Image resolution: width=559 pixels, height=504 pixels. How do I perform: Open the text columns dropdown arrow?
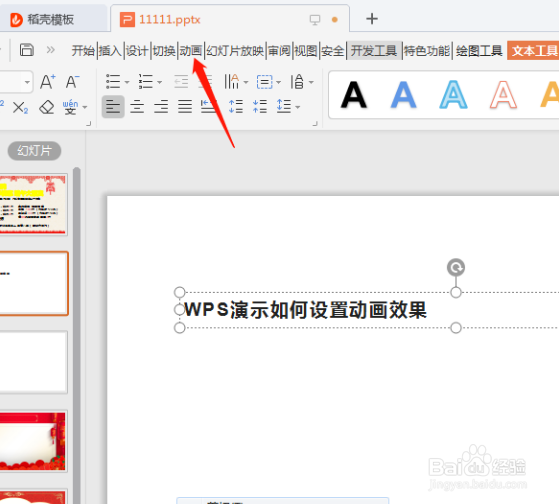[246, 82]
